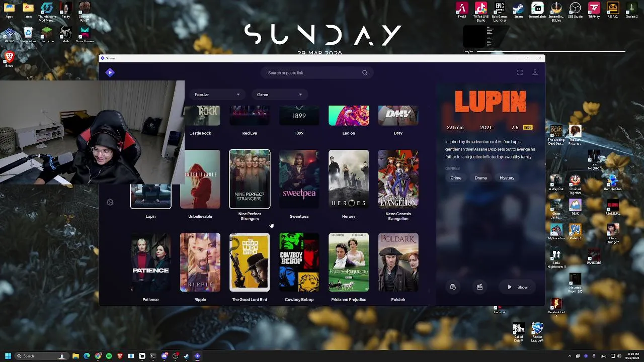Click the Windows Start button

pos(8,356)
